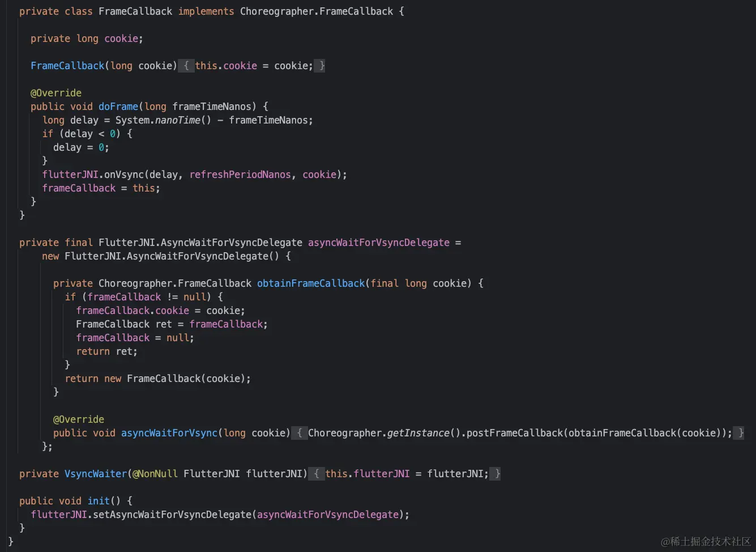This screenshot has height=552, width=756.
Task: Click the 'if (frameCallback != null)' line
Action: click(144, 297)
